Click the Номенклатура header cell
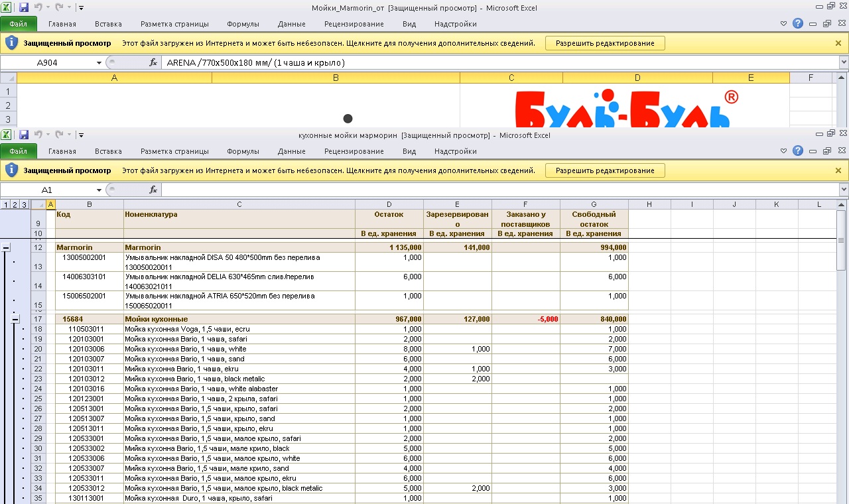Screen dimensions: 849x504 coord(239,220)
